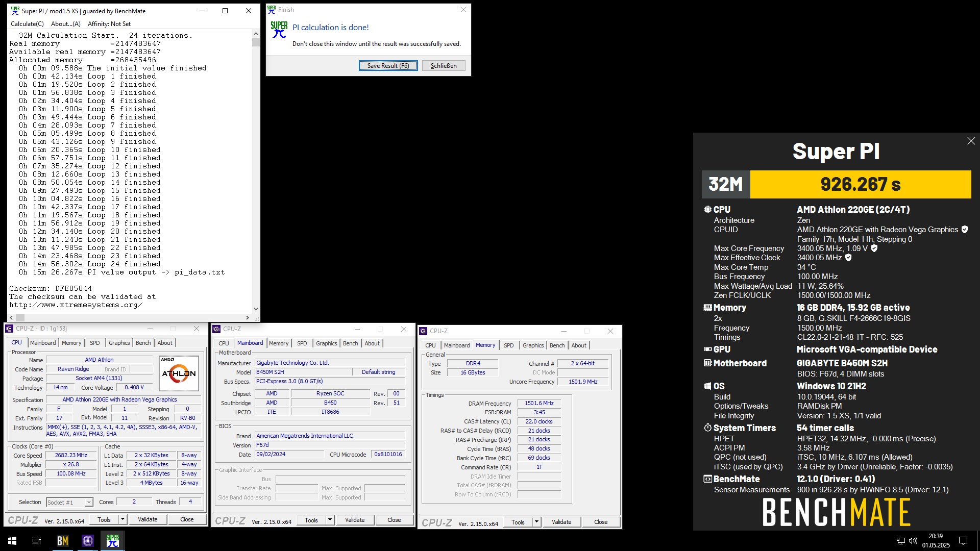Click the Tools button in first CPU-Z window
The height and width of the screenshot is (551, 980).
[x=104, y=519]
